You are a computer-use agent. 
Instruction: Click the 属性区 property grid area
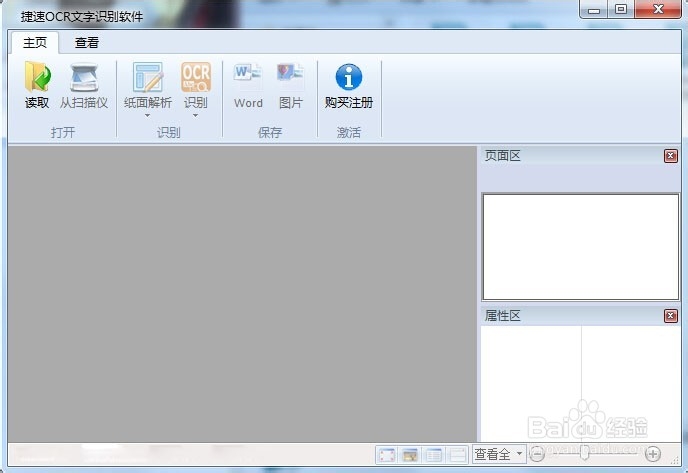(580, 384)
